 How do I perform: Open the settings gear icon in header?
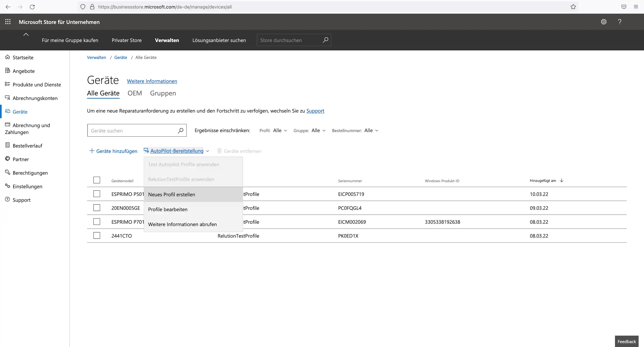[604, 22]
